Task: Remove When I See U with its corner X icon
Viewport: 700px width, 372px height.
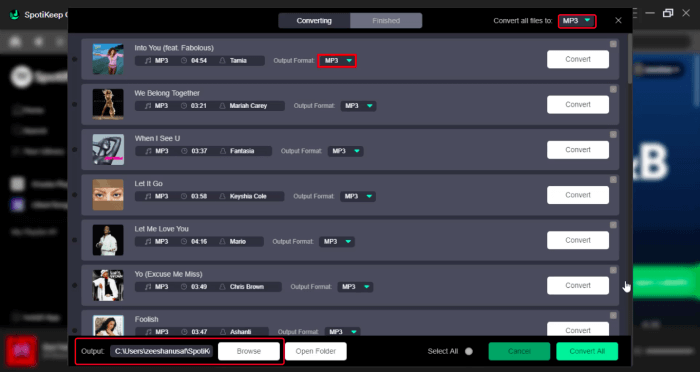Action: click(x=613, y=134)
